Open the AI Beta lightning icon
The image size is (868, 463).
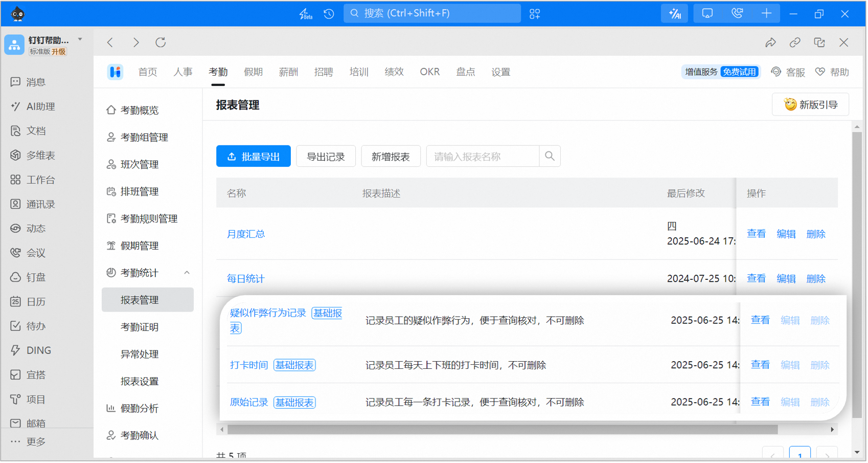tap(306, 14)
